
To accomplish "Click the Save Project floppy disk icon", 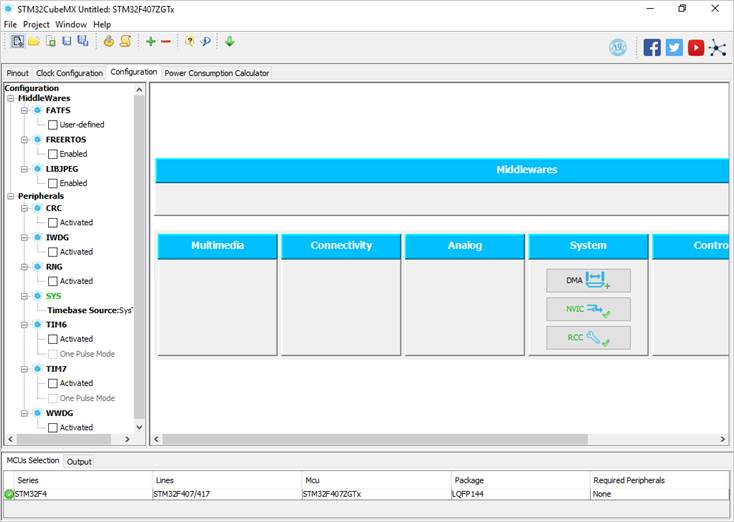I will pos(67,41).
